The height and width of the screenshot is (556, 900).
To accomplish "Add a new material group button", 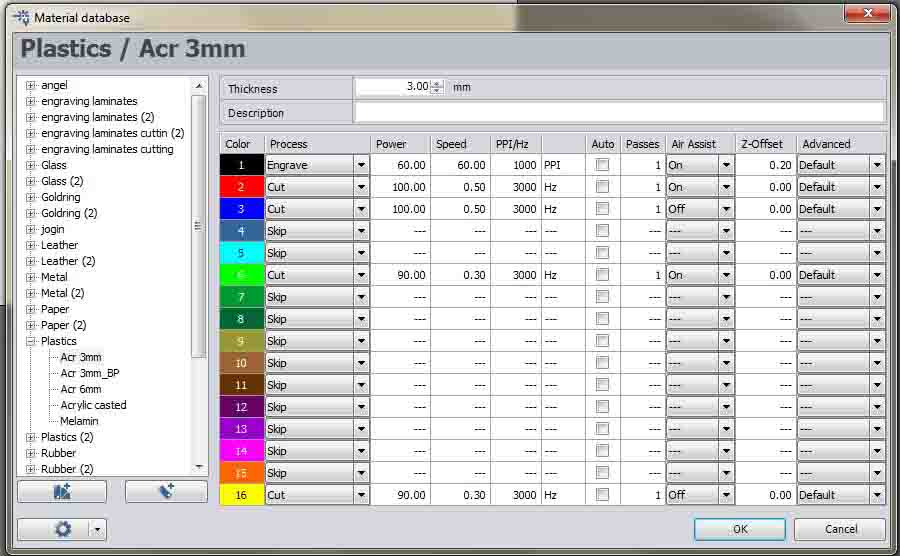I will pyautogui.click(x=62, y=492).
